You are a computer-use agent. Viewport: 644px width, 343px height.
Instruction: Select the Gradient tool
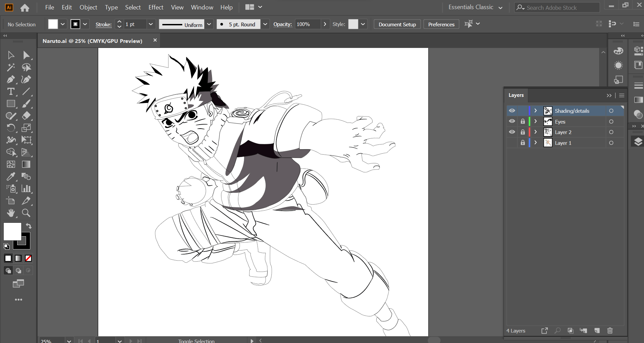coord(26,164)
